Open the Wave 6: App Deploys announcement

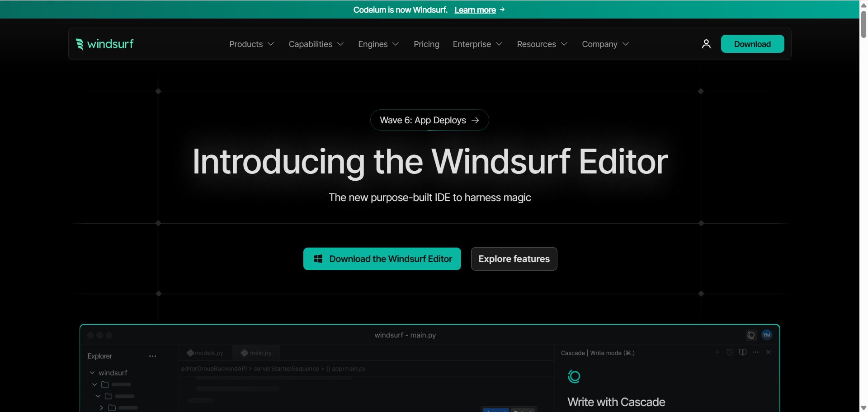(429, 120)
